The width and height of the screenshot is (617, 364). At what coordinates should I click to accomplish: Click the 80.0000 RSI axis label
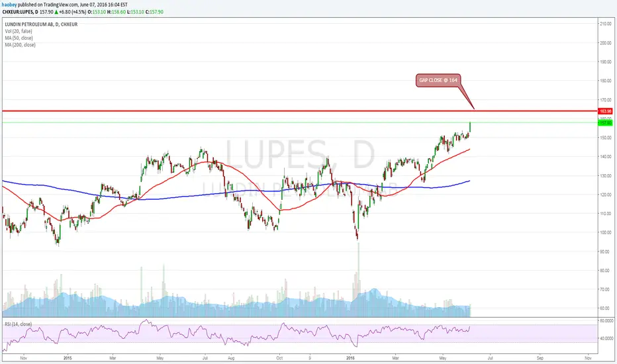(606, 321)
